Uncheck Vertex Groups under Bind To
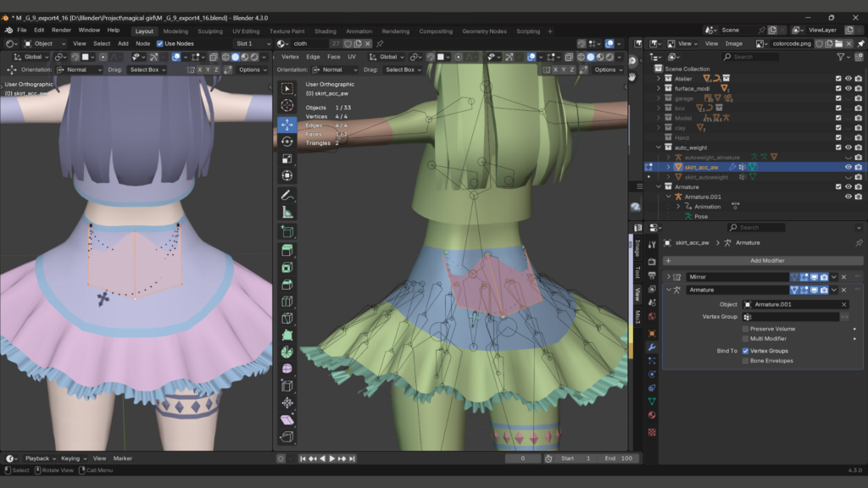 [746, 350]
